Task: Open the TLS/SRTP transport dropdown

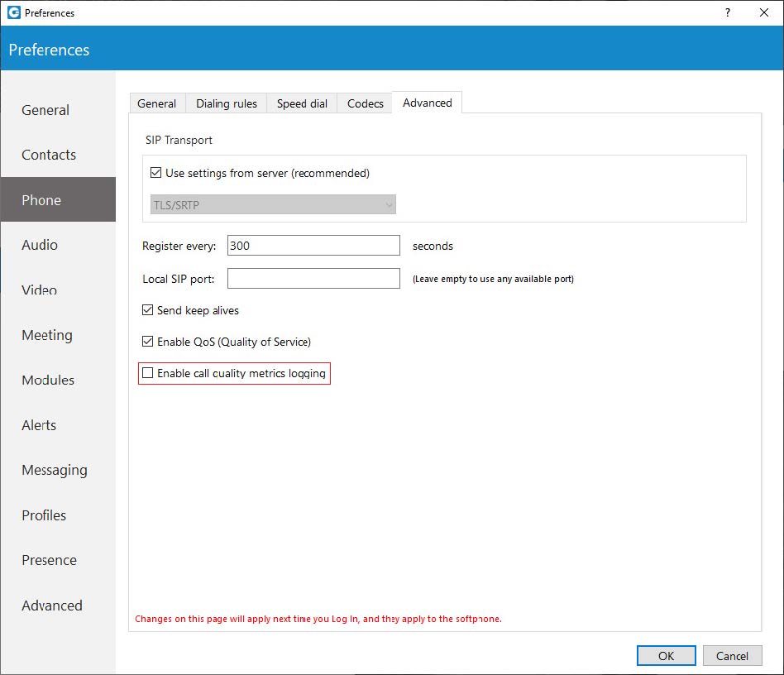Action: coord(273,205)
